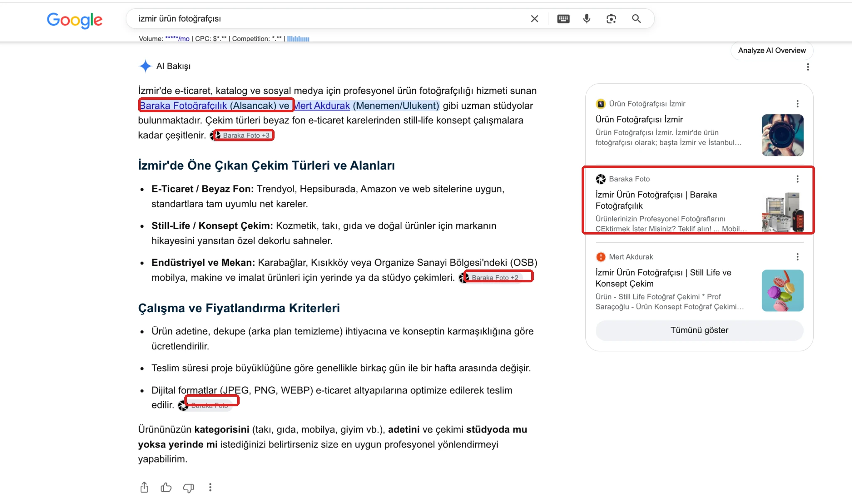The height and width of the screenshot is (504, 852).
Task: Open İzmir Ürün Fotoğrafçısı | Baraka Fotoğrafçılık title
Action: 656,200
